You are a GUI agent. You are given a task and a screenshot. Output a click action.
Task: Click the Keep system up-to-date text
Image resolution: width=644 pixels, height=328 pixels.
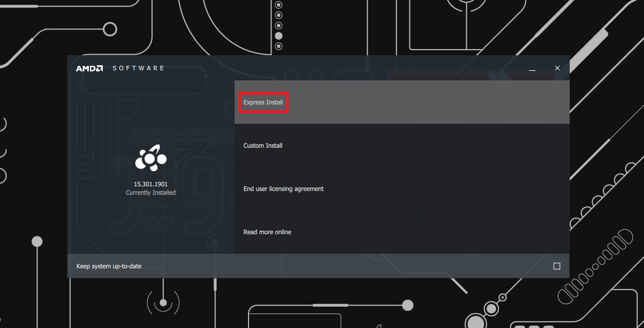[x=109, y=266]
